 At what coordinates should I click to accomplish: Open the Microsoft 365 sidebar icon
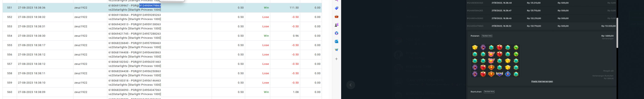[x=337, y=33]
